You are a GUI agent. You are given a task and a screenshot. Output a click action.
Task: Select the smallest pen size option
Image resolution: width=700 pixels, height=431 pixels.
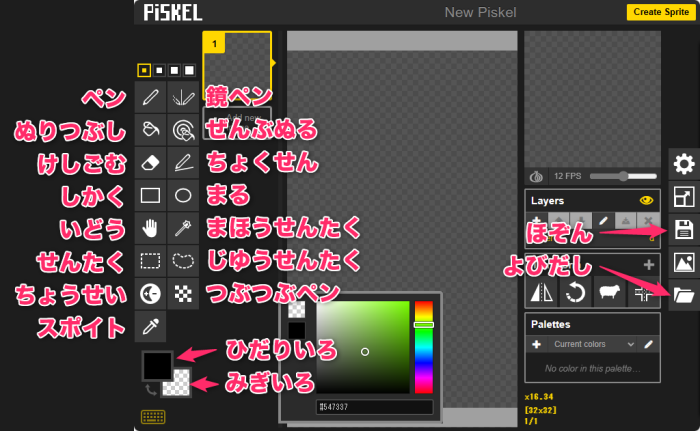(x=144, y=71)
